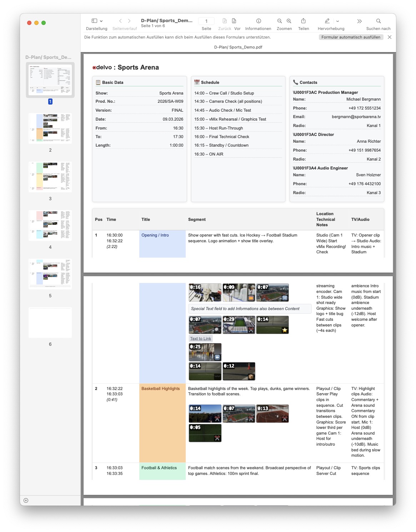Viewport: 416px width, 532px height.
Task: Click the Formular automatisch ausfüllen button
Action: tap(350, 37)
